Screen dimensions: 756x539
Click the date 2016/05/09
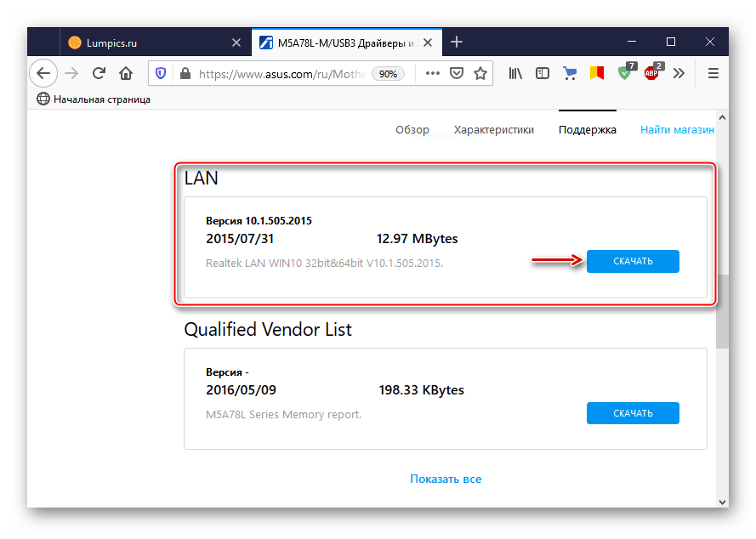click(241, 390)
